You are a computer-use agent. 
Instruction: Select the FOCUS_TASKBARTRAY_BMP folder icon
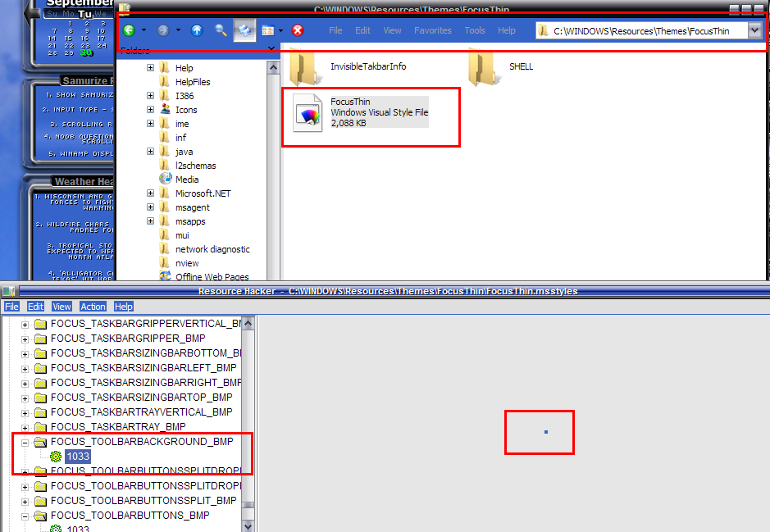(41, 427)
